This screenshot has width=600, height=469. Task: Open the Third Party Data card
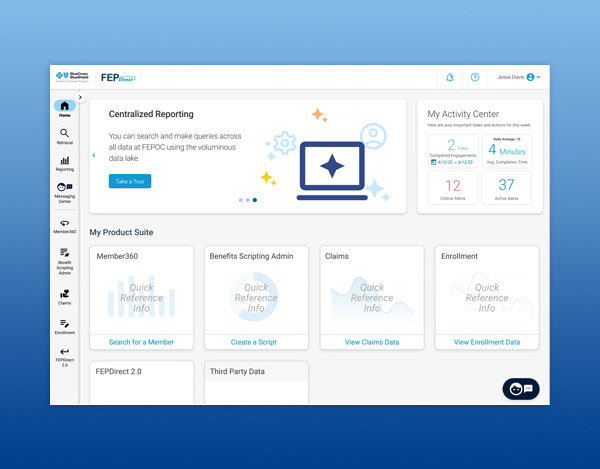256,383
